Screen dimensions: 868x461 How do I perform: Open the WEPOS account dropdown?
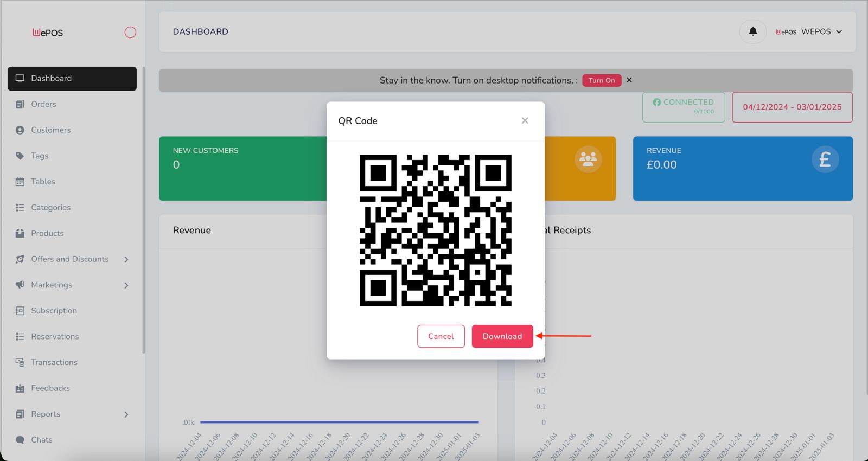pyautogui.click(x=809, y=31)
